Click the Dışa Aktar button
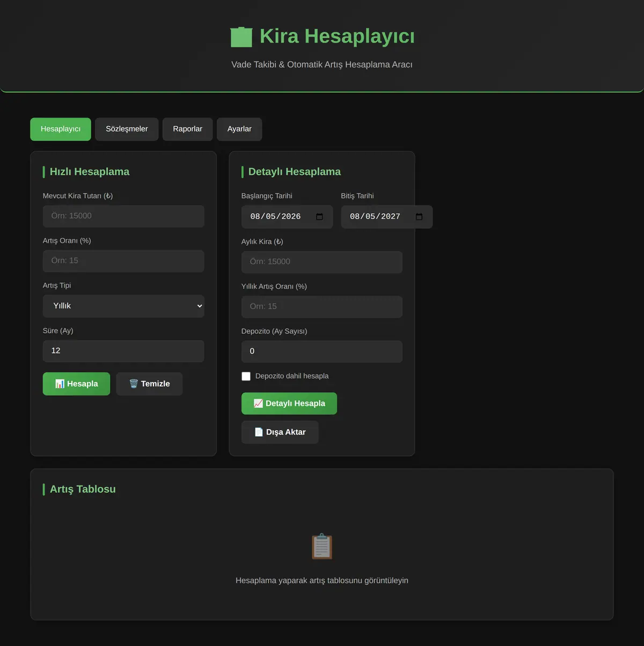Screen dimensions: 644x646 coord(280,432)
